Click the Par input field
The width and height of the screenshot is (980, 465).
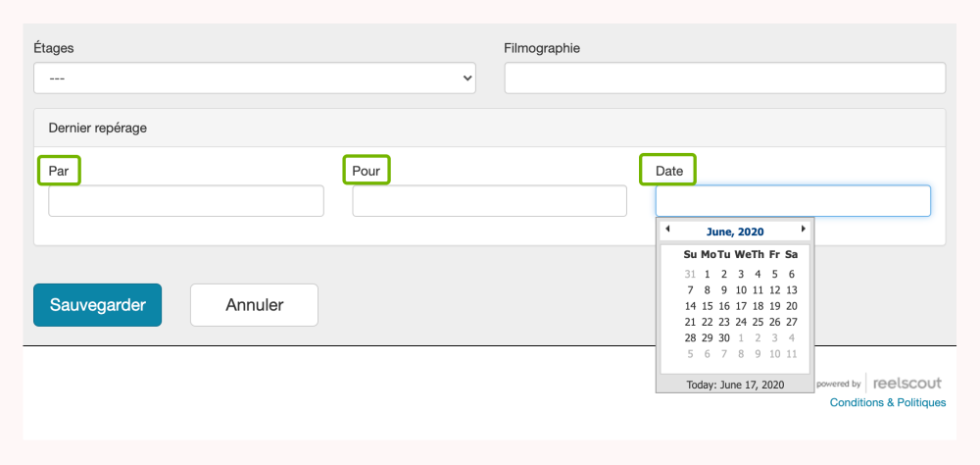(186, 201)
